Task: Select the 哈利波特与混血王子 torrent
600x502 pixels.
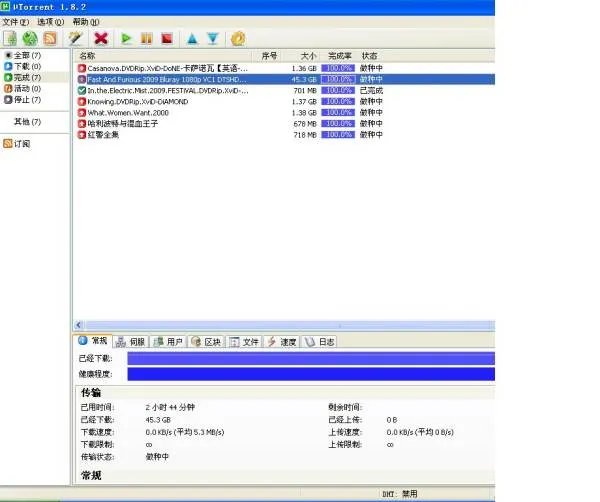Action: pos(284,124)
